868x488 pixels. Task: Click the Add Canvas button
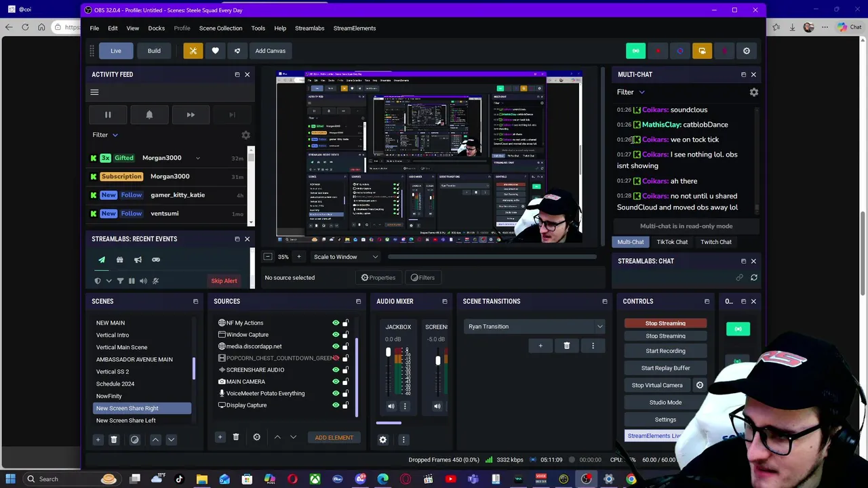coord(270,51)
